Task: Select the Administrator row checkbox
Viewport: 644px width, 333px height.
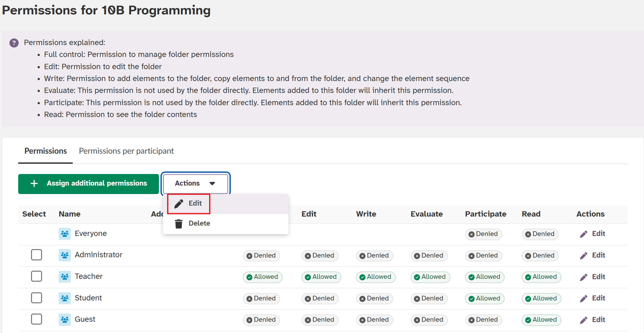Action: click(37, 255)
